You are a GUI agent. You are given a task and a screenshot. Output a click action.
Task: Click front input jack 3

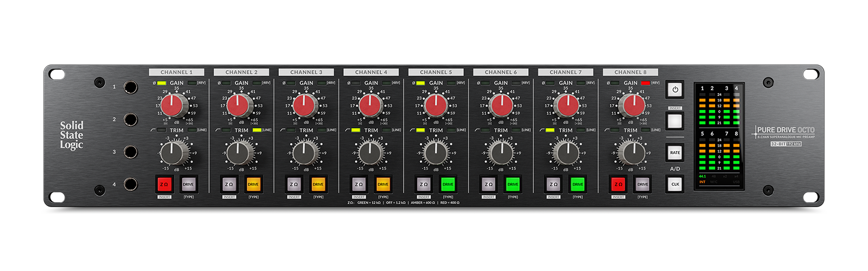[130, 152]
